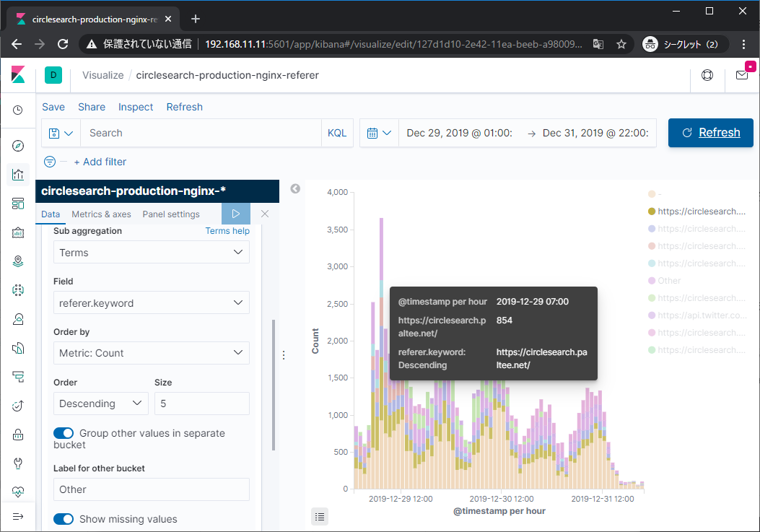Collapse the editor sidebar arrow icon

tap(295, 189)
